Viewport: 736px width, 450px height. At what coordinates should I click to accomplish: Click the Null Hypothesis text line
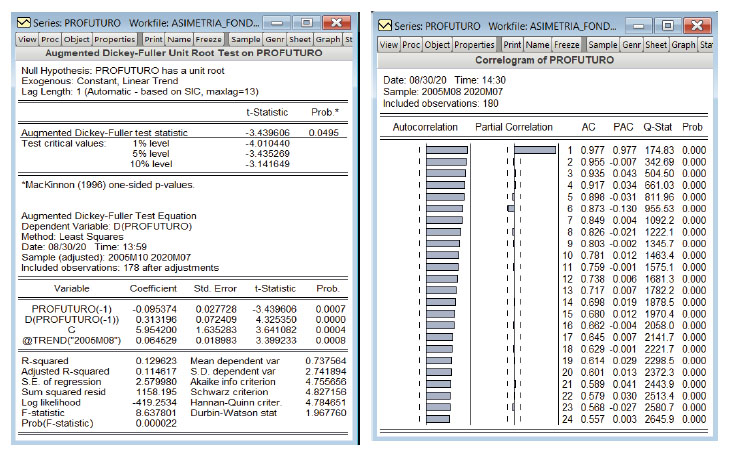coord(123,70)
